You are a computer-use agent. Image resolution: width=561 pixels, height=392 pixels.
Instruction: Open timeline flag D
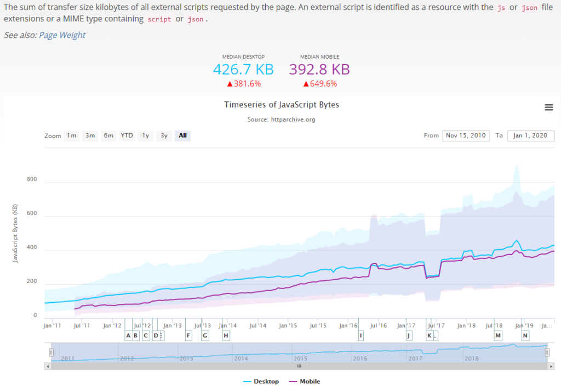156,336
